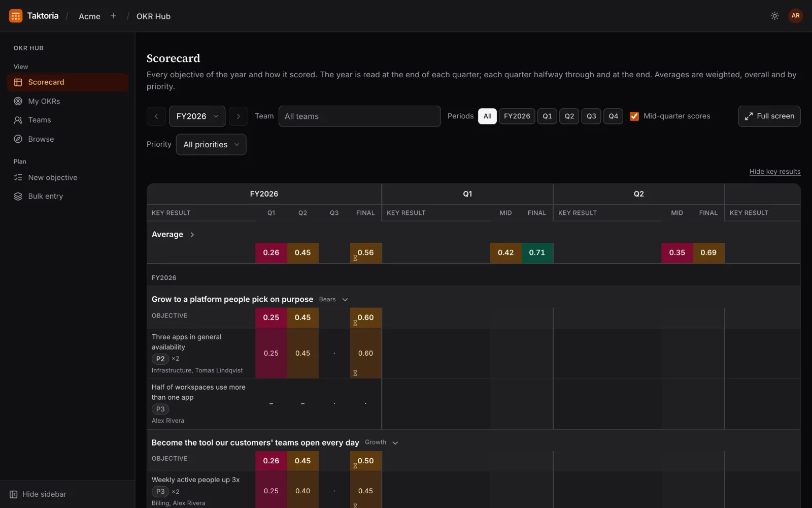This screenshot has width=812, height=508.
Task: Open Full screen mode
Action: pos(769,116)
